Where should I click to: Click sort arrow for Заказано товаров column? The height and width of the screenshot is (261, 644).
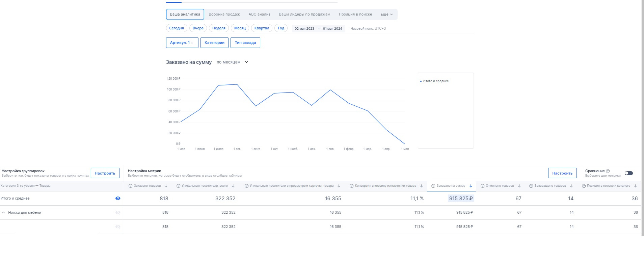pos(166,186)
